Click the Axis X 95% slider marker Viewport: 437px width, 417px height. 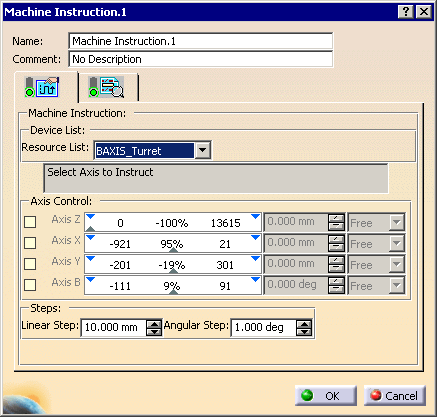[x=173, y=249]
